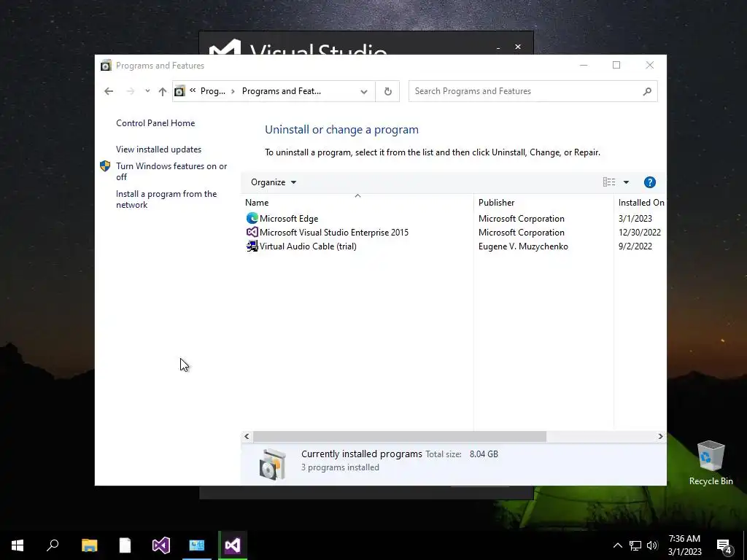The width and height of the screenshot is (747, 560).
Task: Switch to Control Panel taskbar icon
Action: pos(197,545)
